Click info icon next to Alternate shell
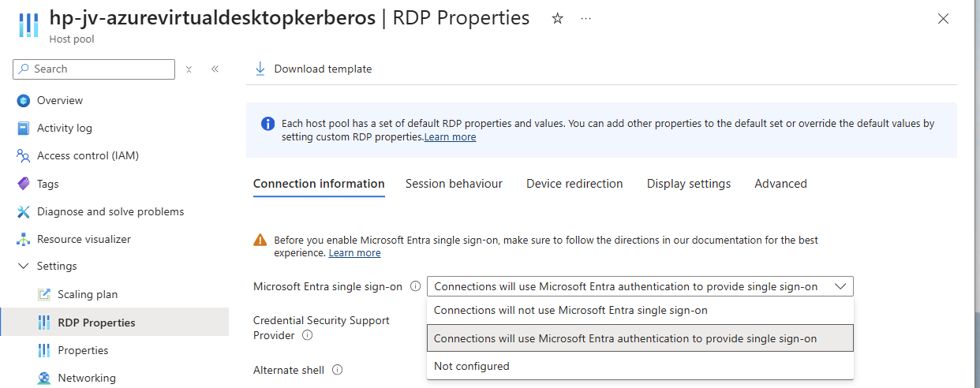This screenshot has width=980, height=388. pyautogui.click(x=337, y=370)
